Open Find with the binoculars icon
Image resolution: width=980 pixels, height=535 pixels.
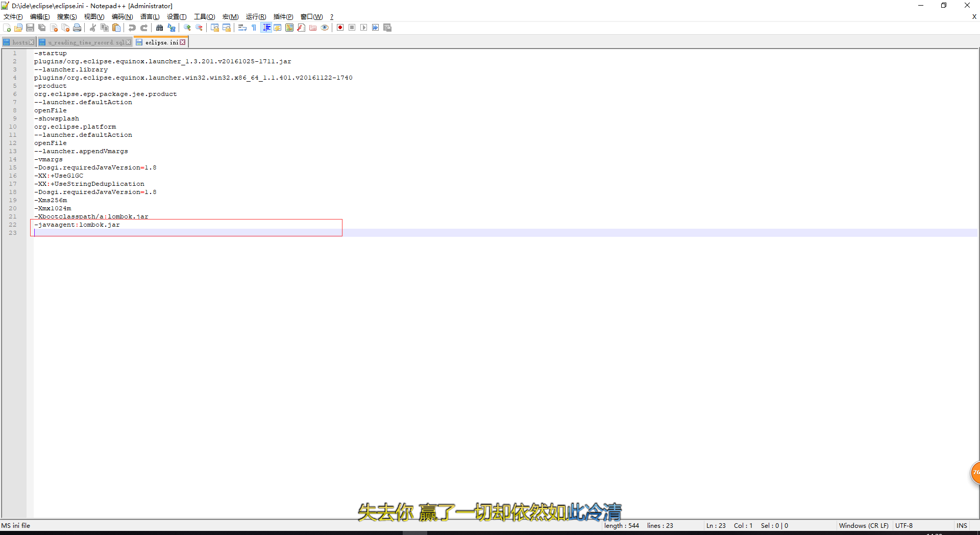[x=160, y=28]
